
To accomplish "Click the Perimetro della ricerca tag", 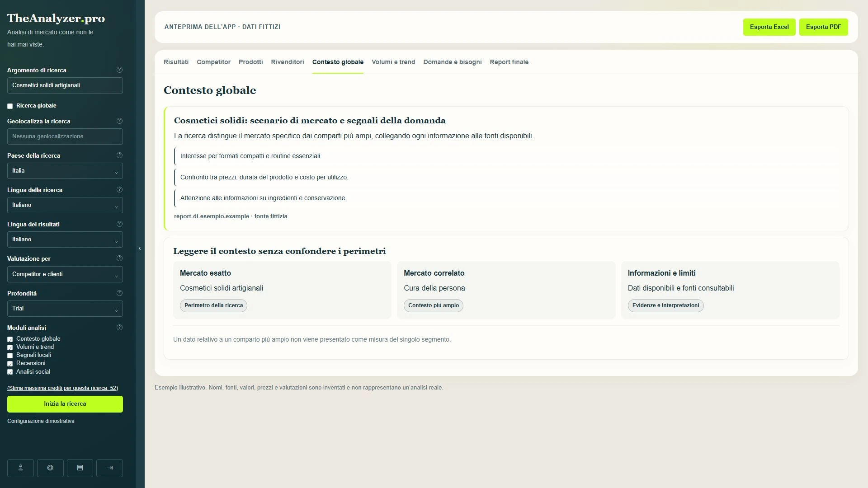I will tap(213, 306).
